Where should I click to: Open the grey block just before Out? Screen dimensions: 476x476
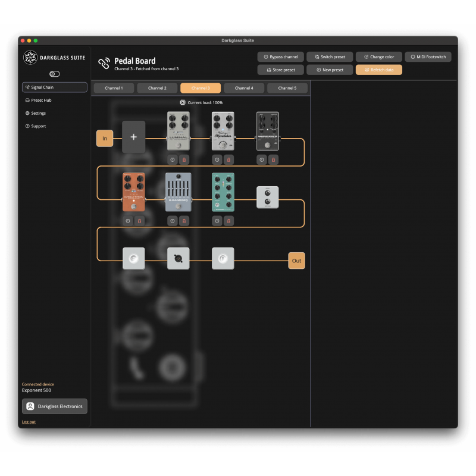(223, 258)
